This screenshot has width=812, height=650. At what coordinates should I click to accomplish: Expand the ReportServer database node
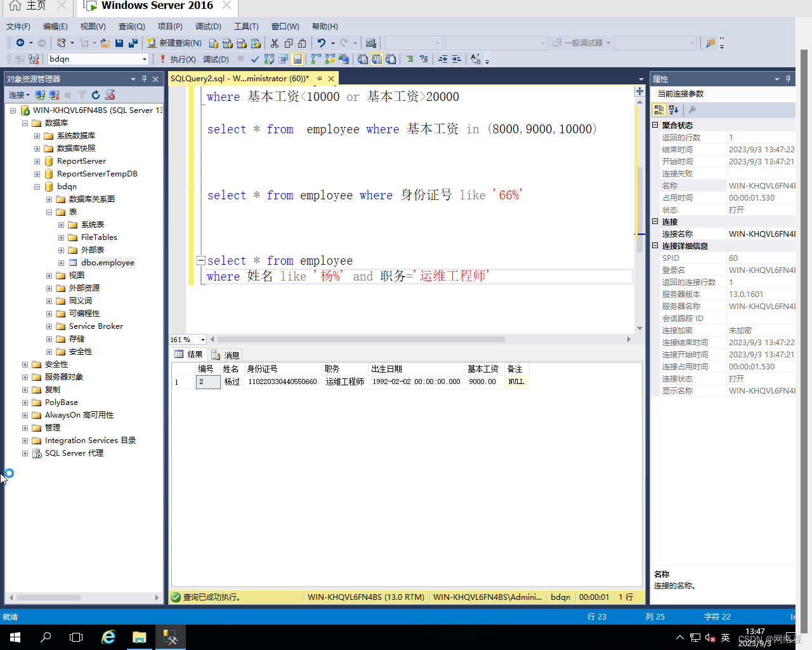[37, 161]
